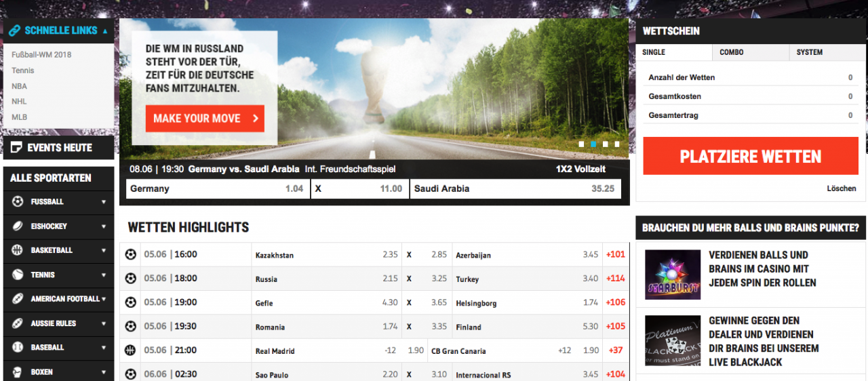Viewport: 868px width, 381px height.
Task: Click the Fussball soccer ball sidebar icon
Action: pos(18,201)
